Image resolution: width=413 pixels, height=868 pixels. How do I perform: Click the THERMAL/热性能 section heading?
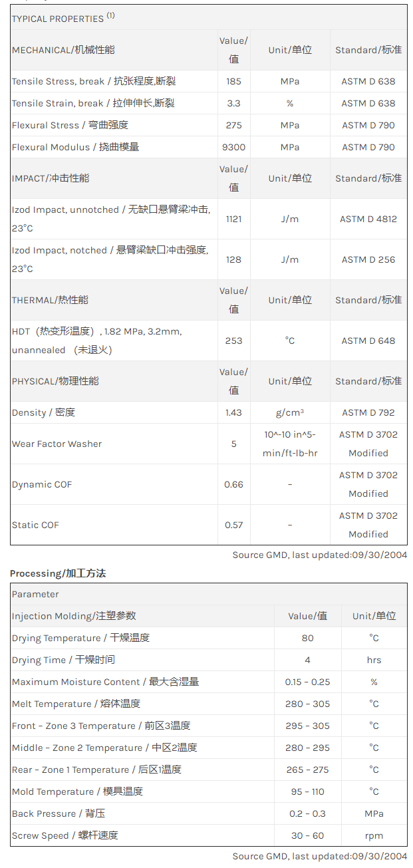coord(50,300)
